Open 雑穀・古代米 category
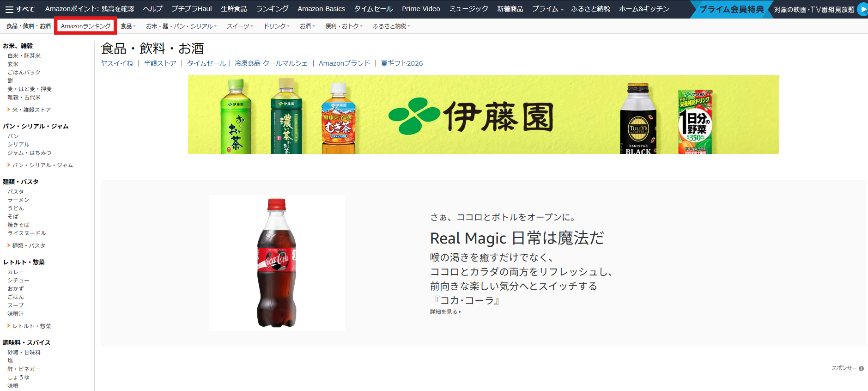868x391 pixels. click(24, 98)
